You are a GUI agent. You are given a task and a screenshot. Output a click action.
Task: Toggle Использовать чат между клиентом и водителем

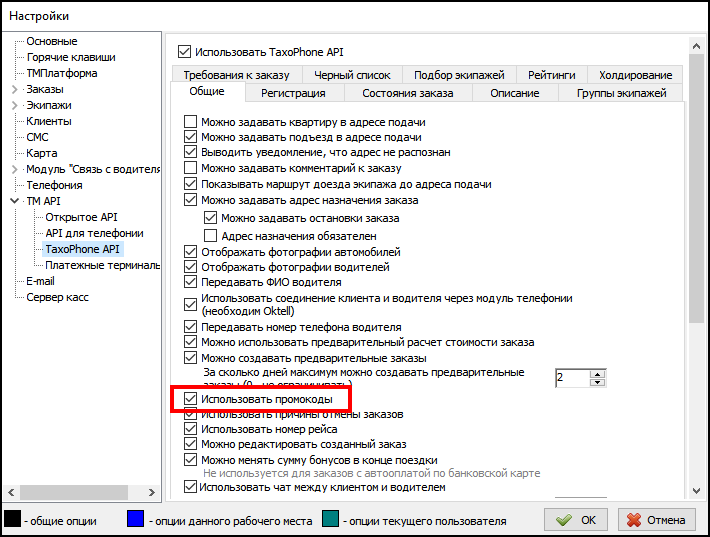[190, 487]
